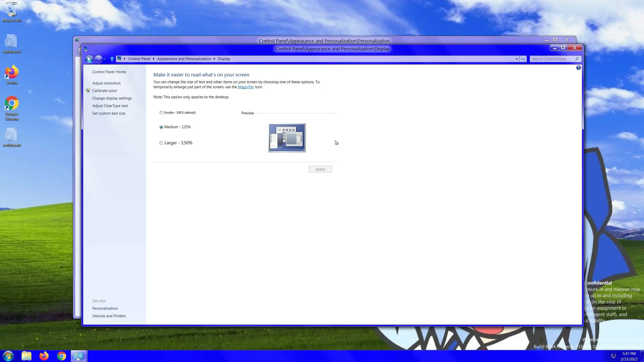Screen dimensions: 644x362
Task: Click the blue Help question mark icon
Action: coord(578,68)
